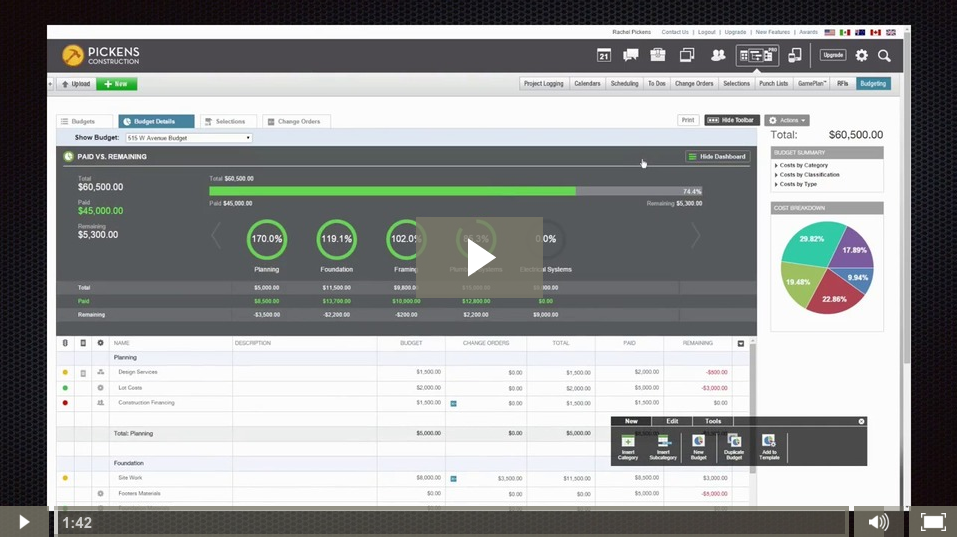Toggle video fullscreen

(x=933, y=522)
